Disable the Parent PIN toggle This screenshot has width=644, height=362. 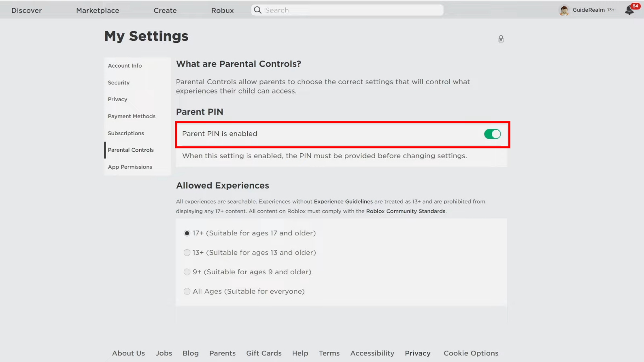(x=492, y=134)
